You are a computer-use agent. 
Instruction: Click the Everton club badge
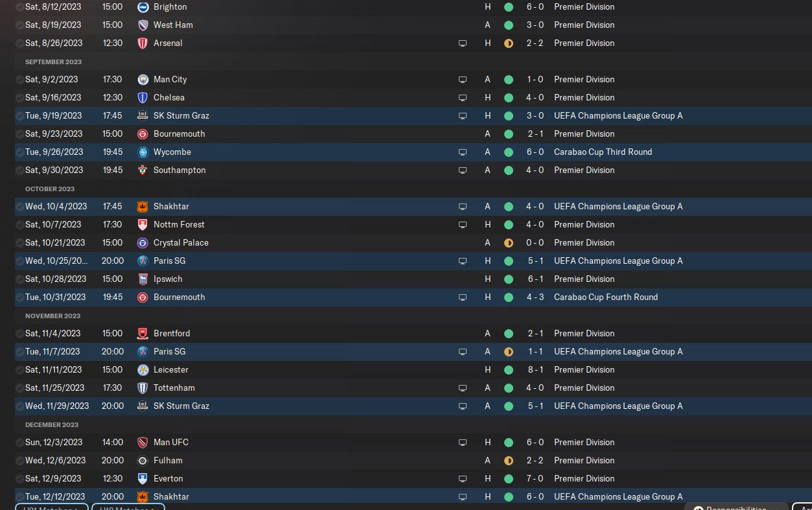[143, 479]
